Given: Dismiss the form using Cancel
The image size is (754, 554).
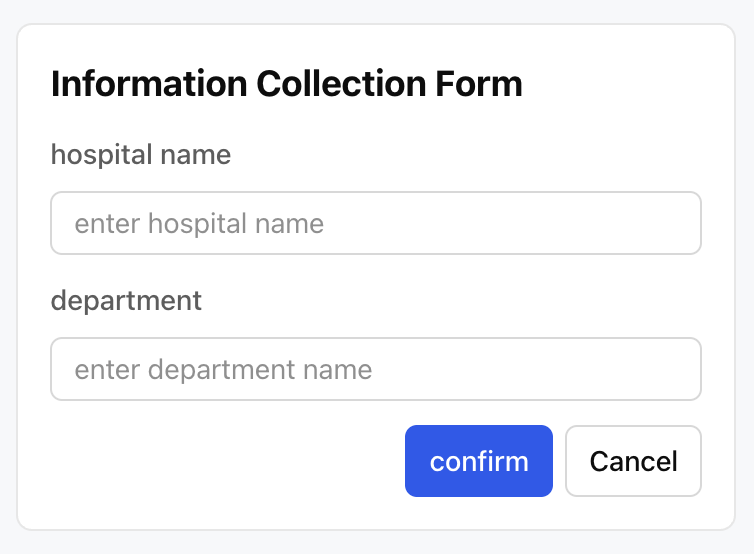Looking at the screenshot, I should (633, 461).
